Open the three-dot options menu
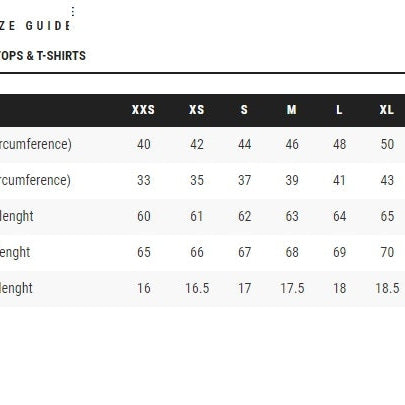This screenshot has height=405, width=405. point(73,11)
